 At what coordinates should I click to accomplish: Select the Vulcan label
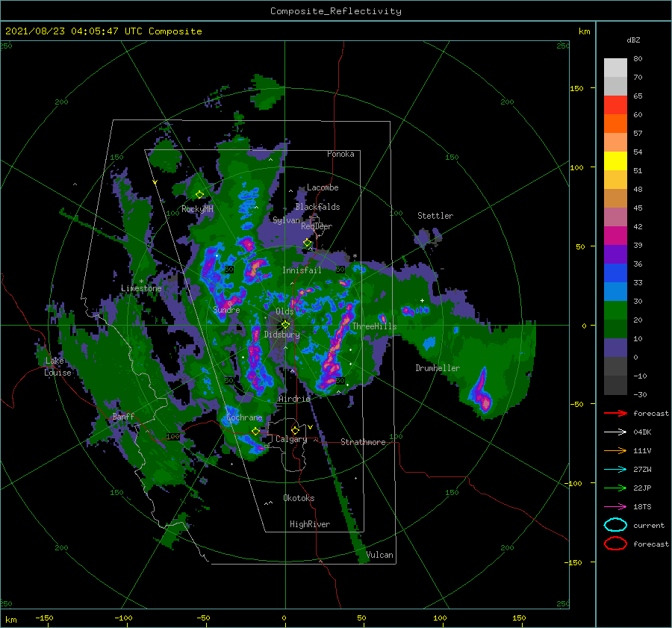[x=380, y=555]
